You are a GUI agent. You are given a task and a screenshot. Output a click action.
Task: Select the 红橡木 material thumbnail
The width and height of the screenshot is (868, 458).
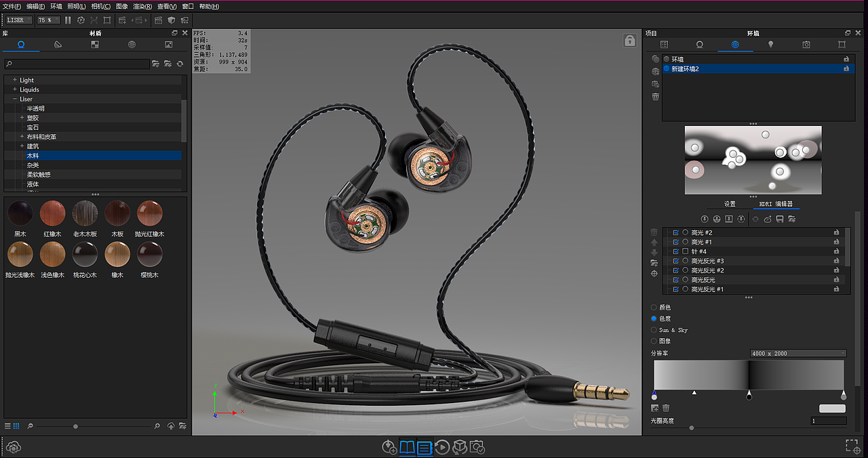[53, 213]
